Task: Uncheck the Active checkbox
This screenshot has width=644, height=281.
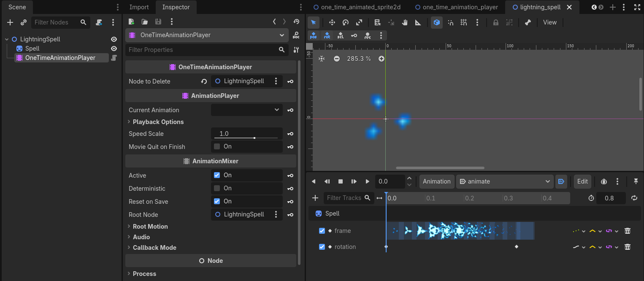Action: 217,175
